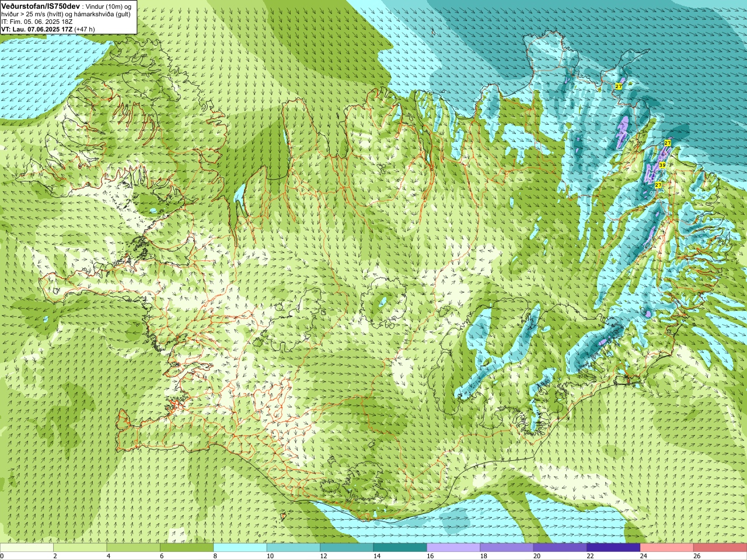The width and height of the screenshot is (747, 560).
Task: Click the light purple 18–20 legend swatch
Action: (x=507, y=548)
